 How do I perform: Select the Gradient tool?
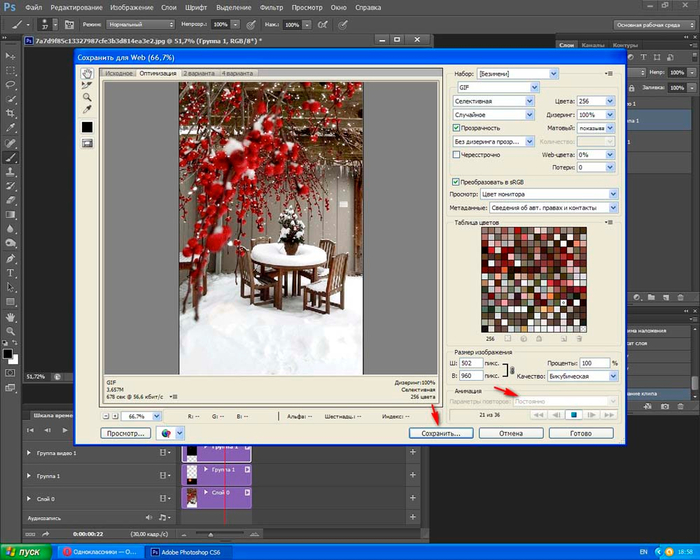coord(10,215)
